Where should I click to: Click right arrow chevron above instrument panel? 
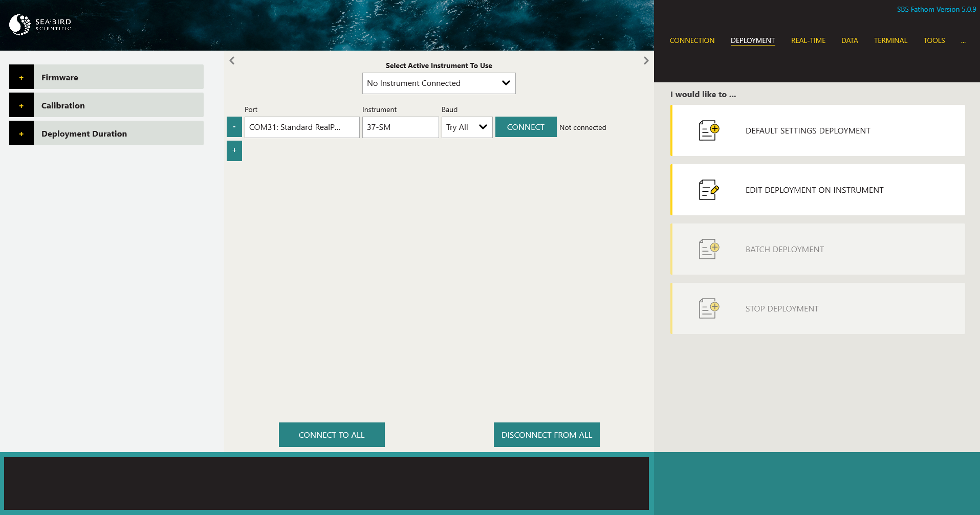pyautogui.click(x=646, y=60)
